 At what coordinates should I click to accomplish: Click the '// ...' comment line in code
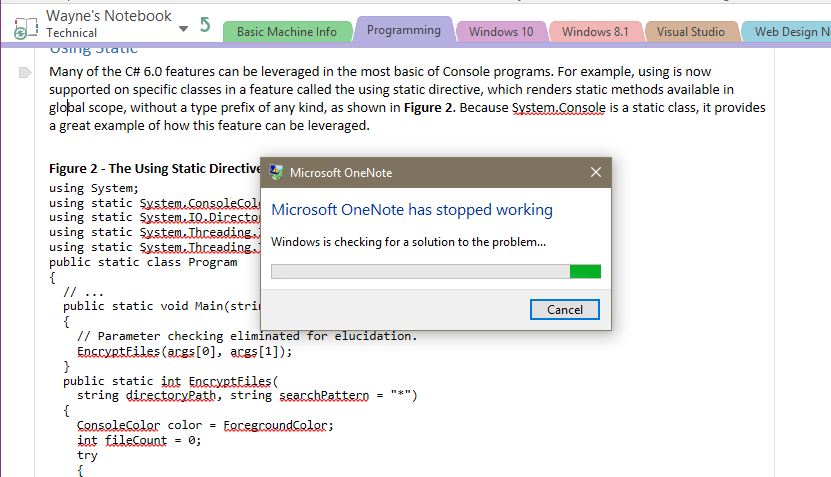point(83,292)
